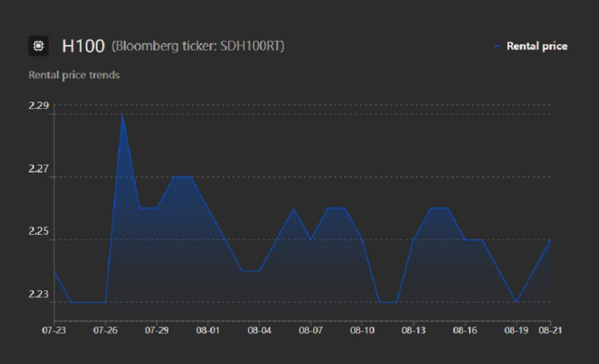The width and height of the screenshot is (599, 364).
Task: Click the Rental price trends subtitle
Action: 74,75
